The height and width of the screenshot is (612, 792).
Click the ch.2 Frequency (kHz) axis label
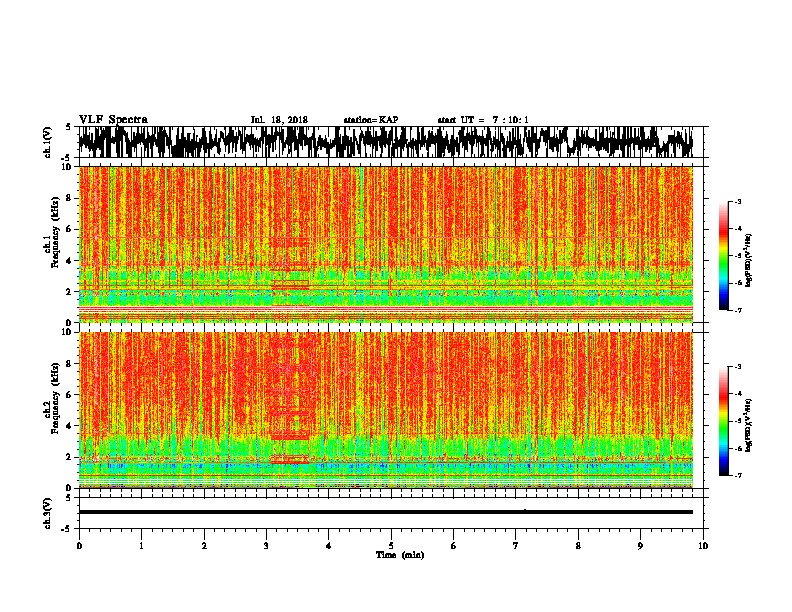52,398
